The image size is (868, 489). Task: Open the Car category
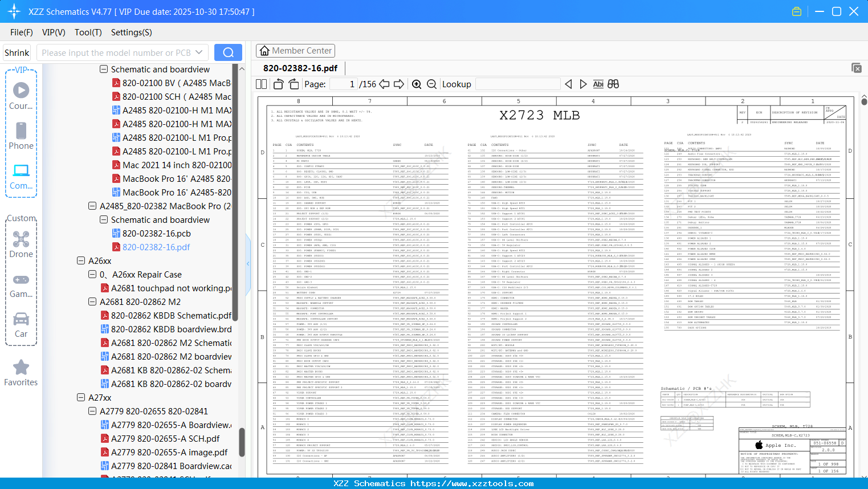point(21,325)
